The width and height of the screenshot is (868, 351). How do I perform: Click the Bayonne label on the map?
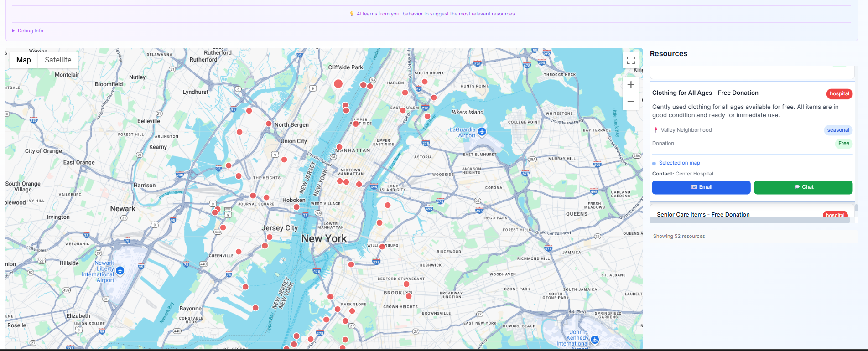pyautogui.click(x=190, y=309)
